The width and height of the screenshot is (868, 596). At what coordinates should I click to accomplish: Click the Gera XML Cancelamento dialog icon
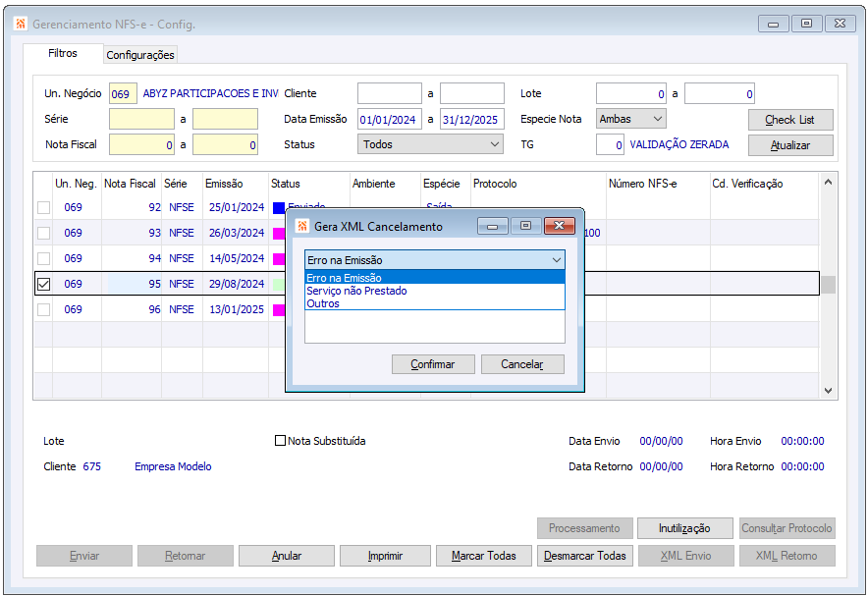(301, 226)
